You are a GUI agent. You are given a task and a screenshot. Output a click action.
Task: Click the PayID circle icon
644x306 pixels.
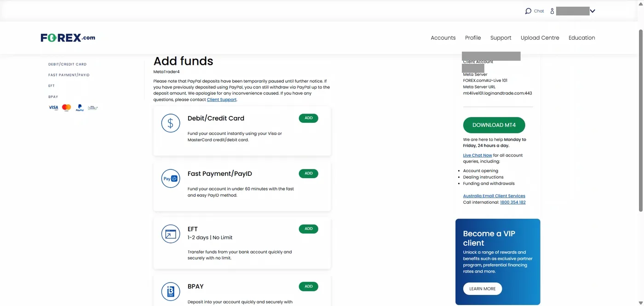point(171,179)
